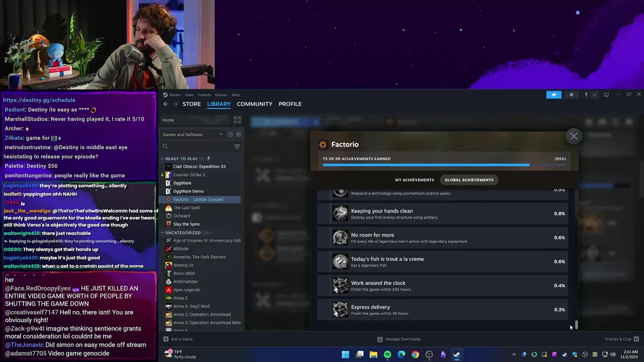Open the destiny.gg/schedule link in chat
The width and height of the screenshot is (644, 362).
click(39, 100)
